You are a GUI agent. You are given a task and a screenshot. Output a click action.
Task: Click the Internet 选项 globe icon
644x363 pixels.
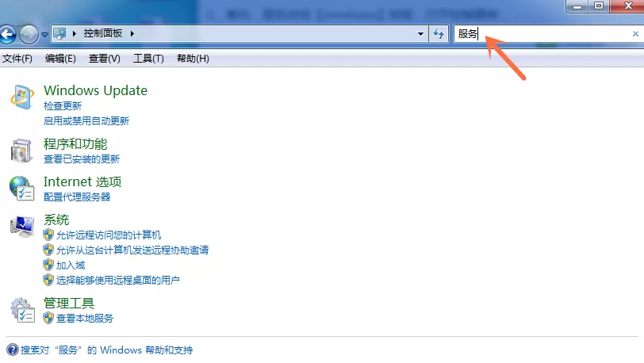click(x=21, y=189)
